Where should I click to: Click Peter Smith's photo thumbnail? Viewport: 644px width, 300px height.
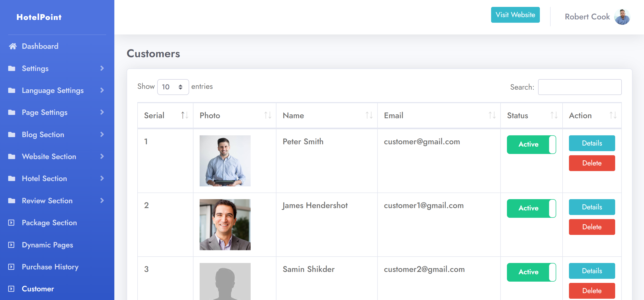tap(225, 161)
